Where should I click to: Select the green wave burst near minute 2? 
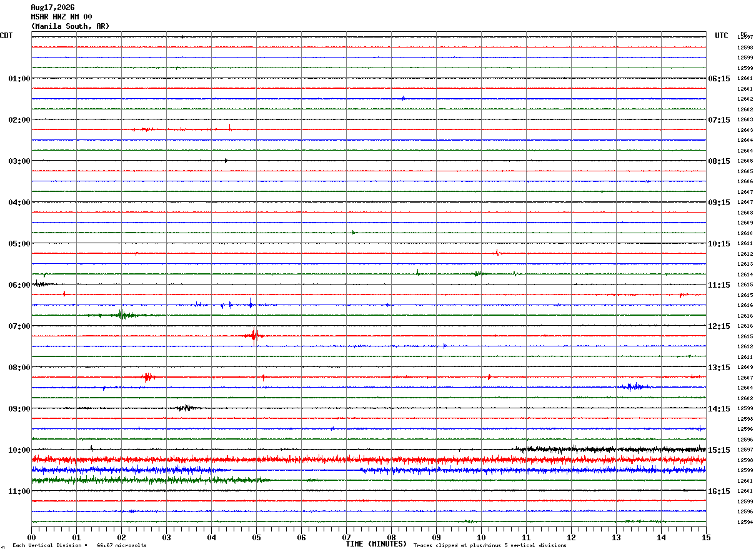122,315
